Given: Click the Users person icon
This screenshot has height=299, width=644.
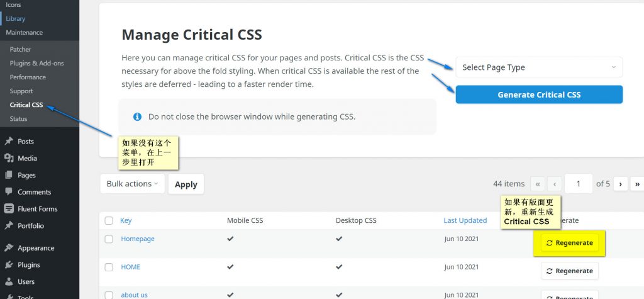Looking at the screenshot, I should click(x=9, y=282).
